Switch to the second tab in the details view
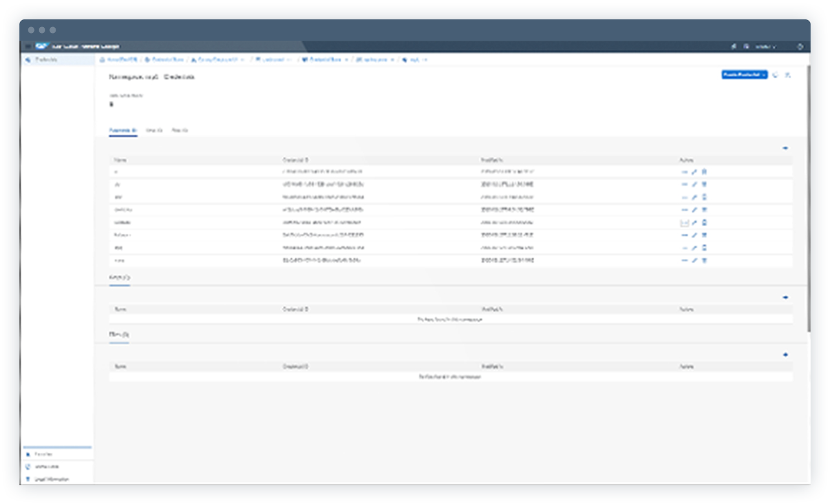The height and width of the screenshot is (504, 830). pos(153,129)
